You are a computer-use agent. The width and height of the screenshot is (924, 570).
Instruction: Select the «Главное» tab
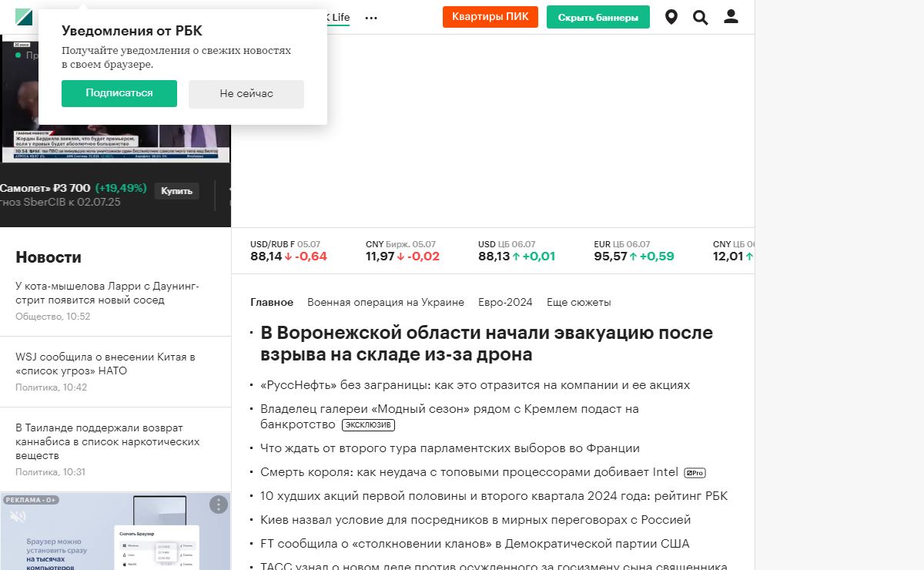pos(272,302)
